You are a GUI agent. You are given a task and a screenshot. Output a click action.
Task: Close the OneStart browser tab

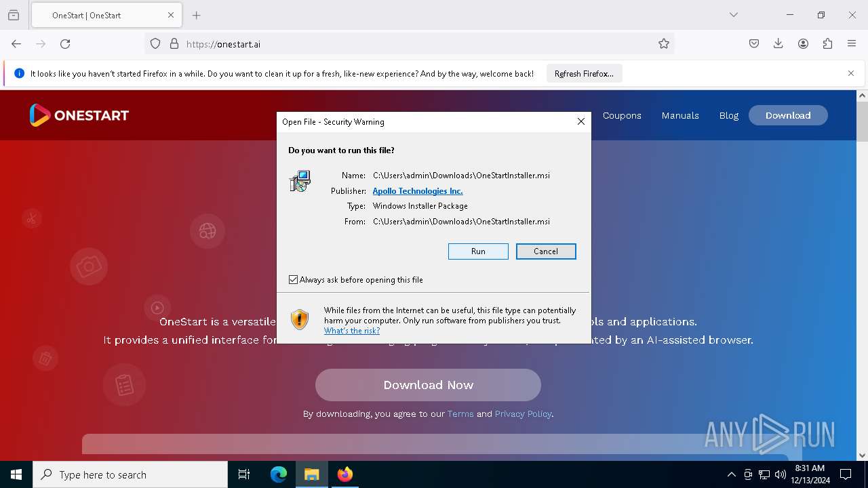(171, 15)
